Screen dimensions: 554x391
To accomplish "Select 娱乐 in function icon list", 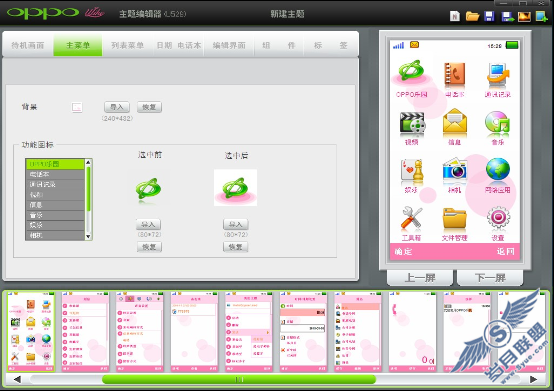I will click(x=55, y=225).
